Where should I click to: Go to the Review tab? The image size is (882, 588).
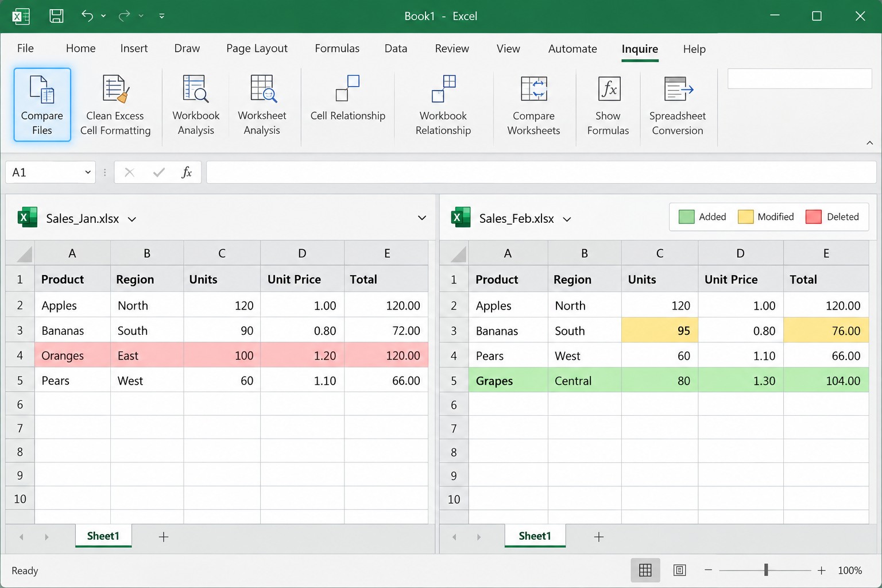point(452,49)
